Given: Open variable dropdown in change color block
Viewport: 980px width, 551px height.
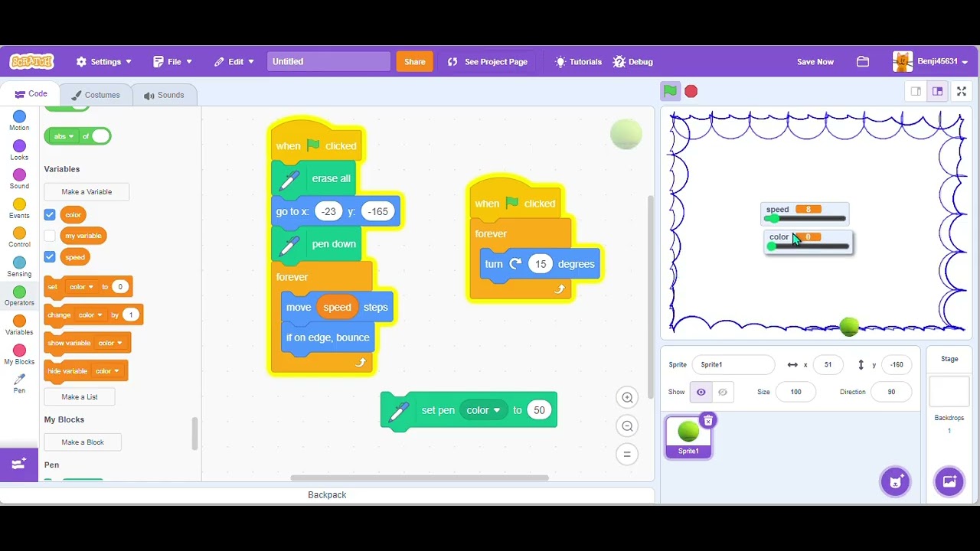Looking at the screenshot, I should (90, 315).
